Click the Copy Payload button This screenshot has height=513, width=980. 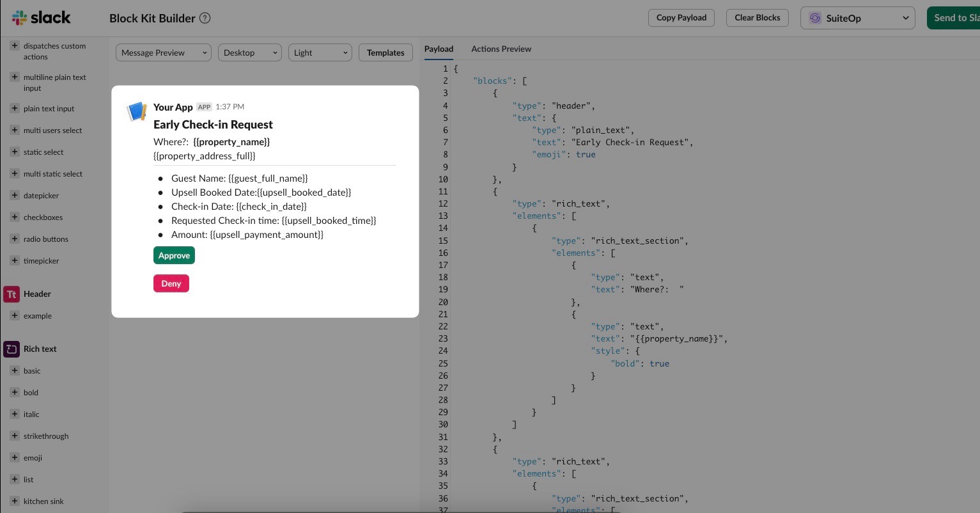681,18
